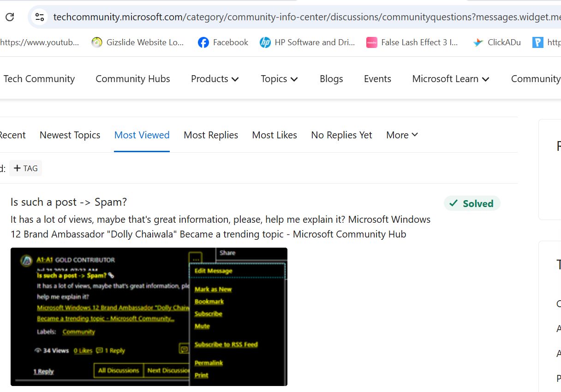Go to the Blogs page
Screen dimensions: 561x392
click(x=331, y=79)
